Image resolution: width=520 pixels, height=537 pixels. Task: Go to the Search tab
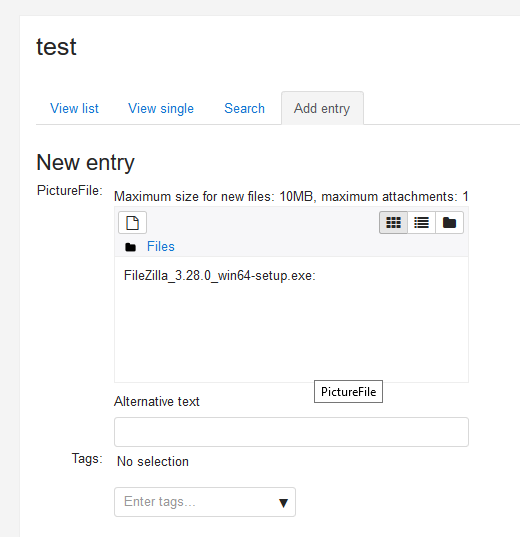pyautogui.click(x=245, y=109)
